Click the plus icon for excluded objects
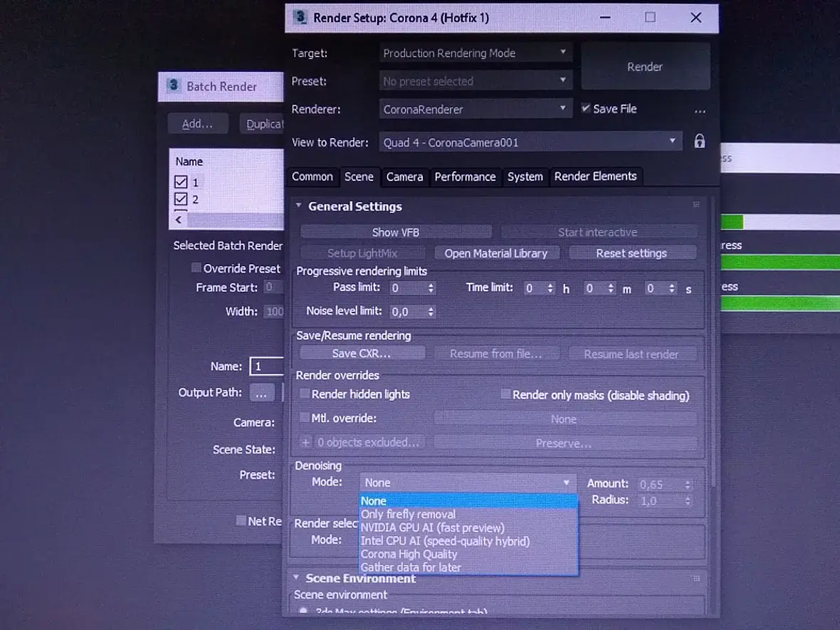The height and width of the screenshot is (630, 840). pos(305,443)
